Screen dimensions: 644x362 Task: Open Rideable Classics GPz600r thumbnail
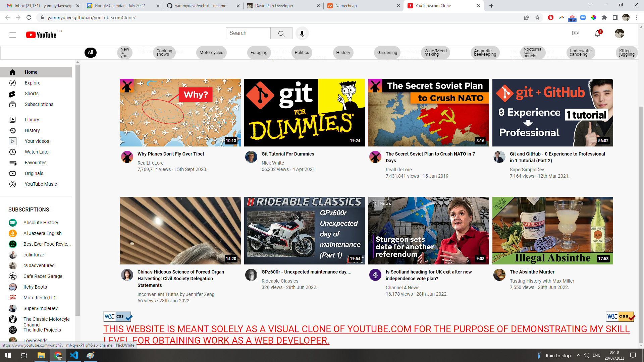[x=305, y=231]
